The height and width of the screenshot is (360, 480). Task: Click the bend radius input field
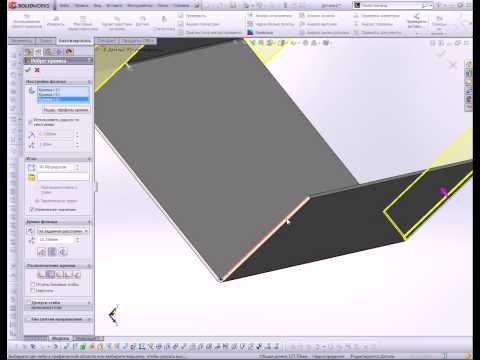point(55,134)
